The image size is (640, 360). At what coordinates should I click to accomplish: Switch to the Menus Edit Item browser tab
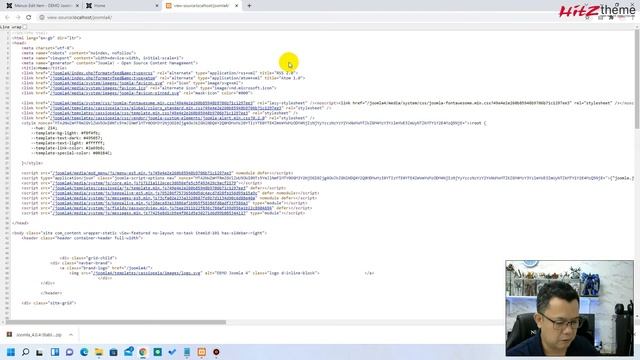point(41,6)
